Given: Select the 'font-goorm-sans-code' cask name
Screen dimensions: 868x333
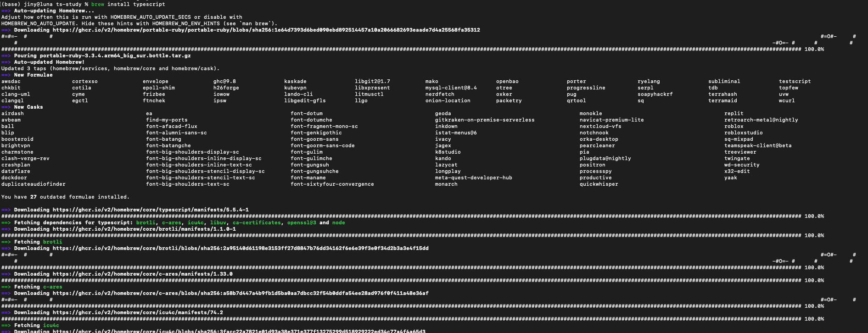Looking at the screenshot, I should 323,145.
